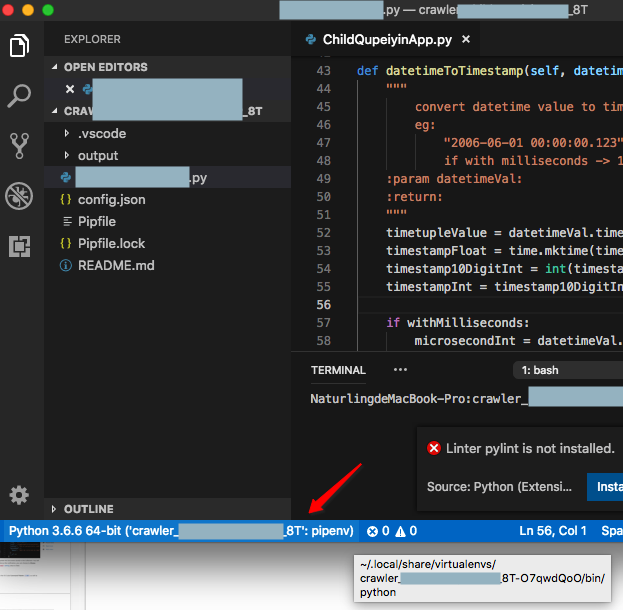This screenshot has height=610, width=623.
Task: Open the terminal selector dropdown '1: bash'
Action: coord(568,370)
